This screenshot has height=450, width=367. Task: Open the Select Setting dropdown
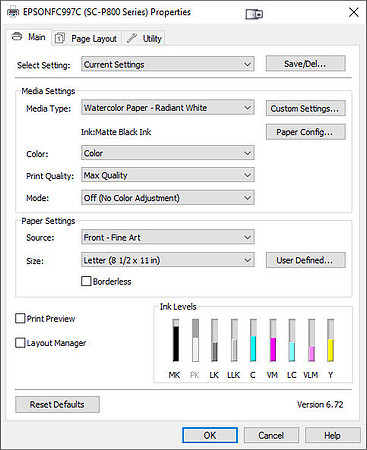pos(168,64)
